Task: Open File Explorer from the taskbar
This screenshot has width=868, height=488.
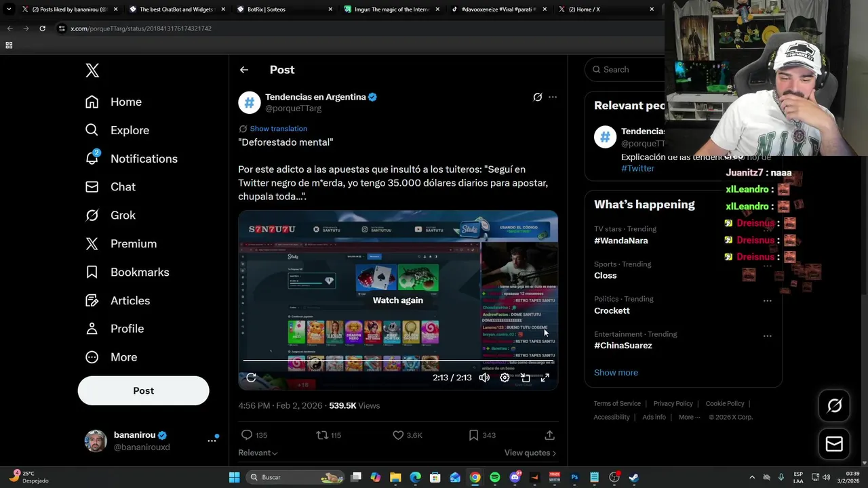Action: 395,477
